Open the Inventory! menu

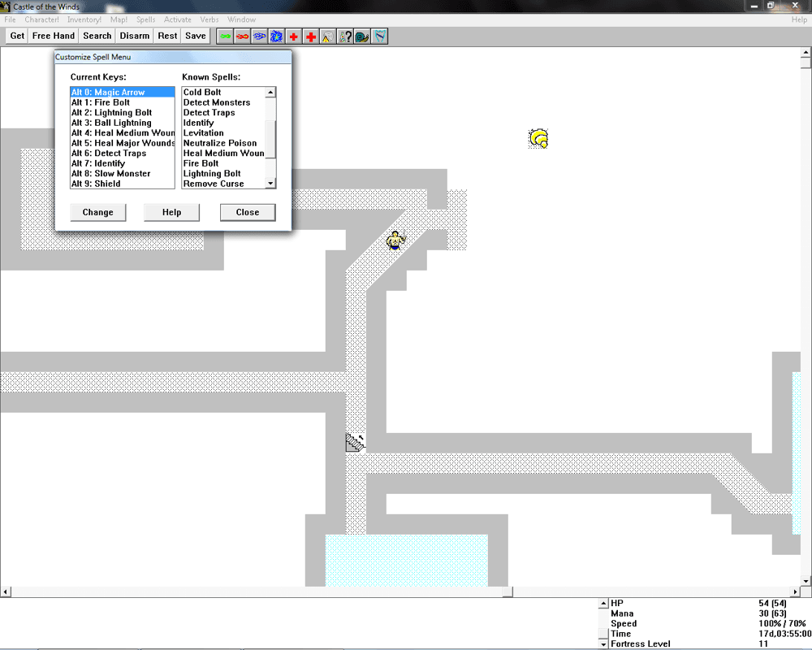84,19
